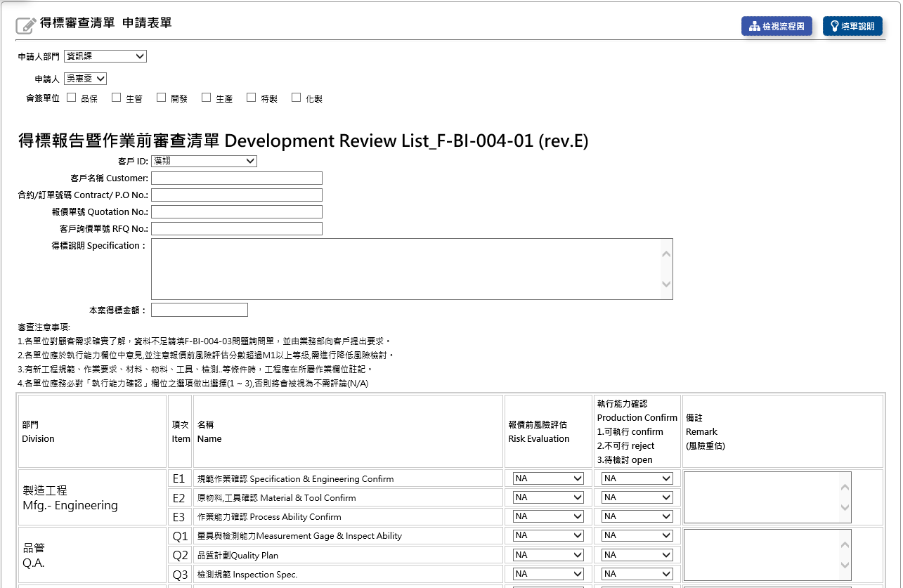The image size is (903, 588).
Task: Click the Specification textarea scroll-down arrow
Action: [666, 285]
